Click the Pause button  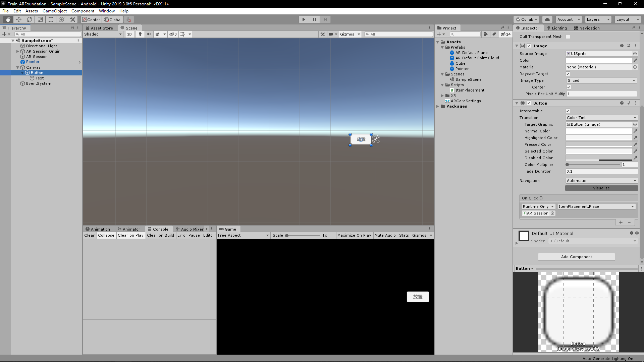coord(315,19)
